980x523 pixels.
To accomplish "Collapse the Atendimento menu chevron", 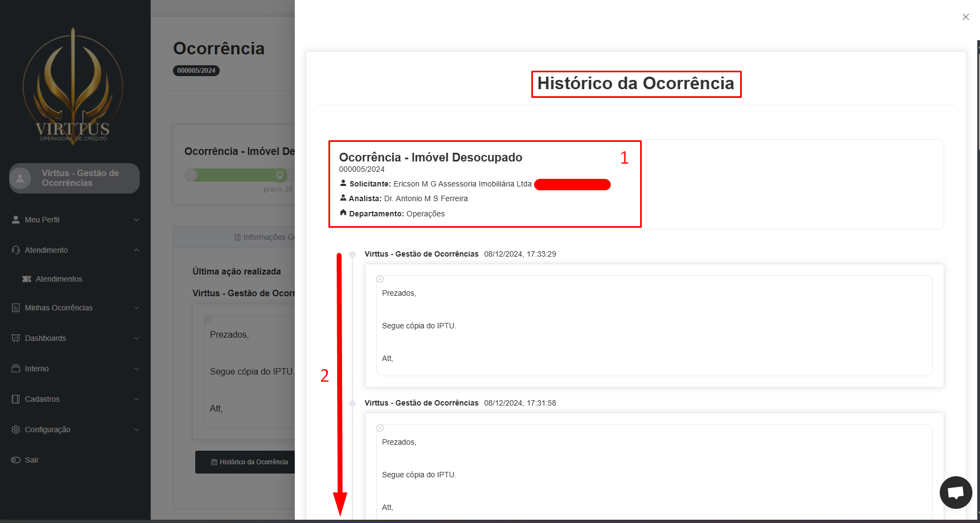I will coord(137,250).
